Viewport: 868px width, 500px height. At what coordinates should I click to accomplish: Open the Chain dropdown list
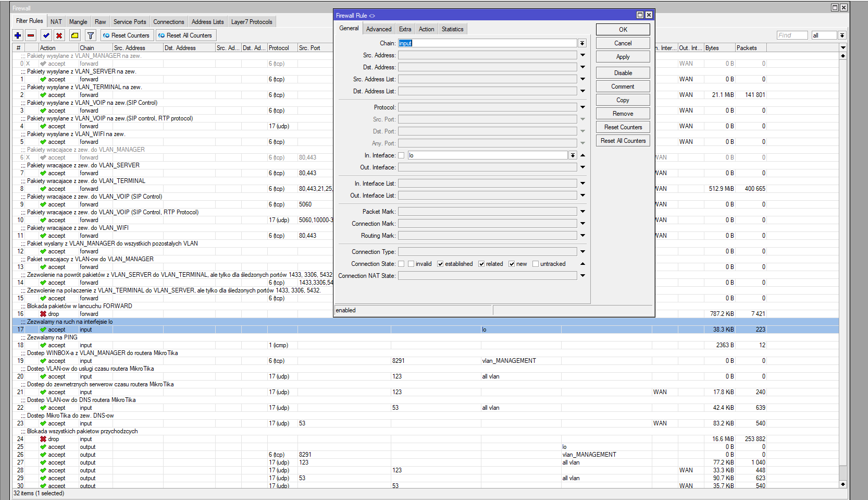coord(582,43)
